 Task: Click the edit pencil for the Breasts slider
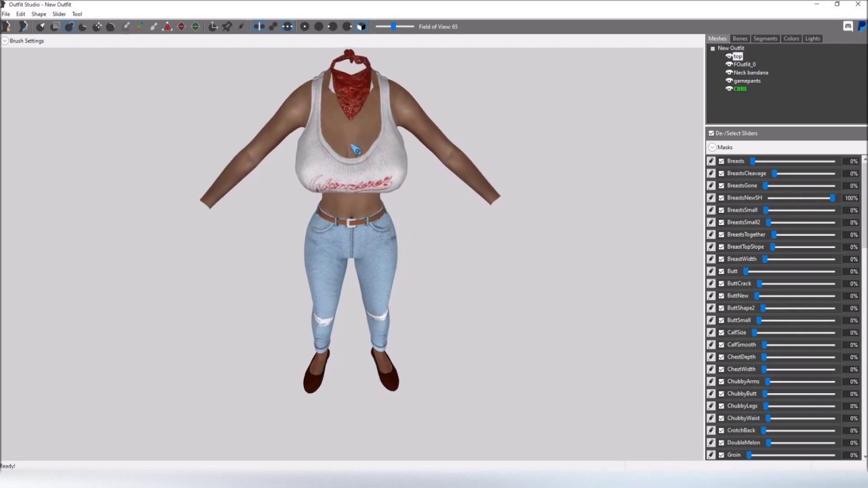(711, 161)
